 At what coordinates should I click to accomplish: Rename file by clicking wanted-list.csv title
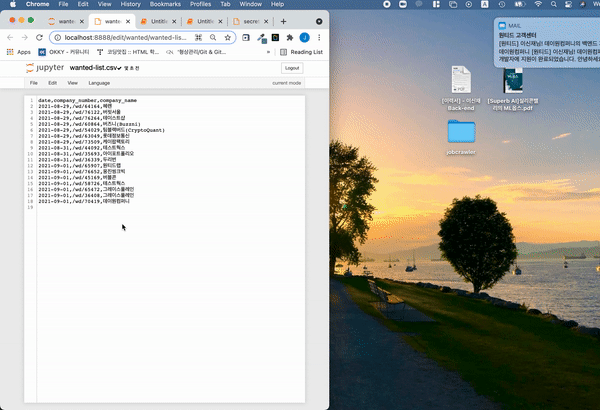93,68
